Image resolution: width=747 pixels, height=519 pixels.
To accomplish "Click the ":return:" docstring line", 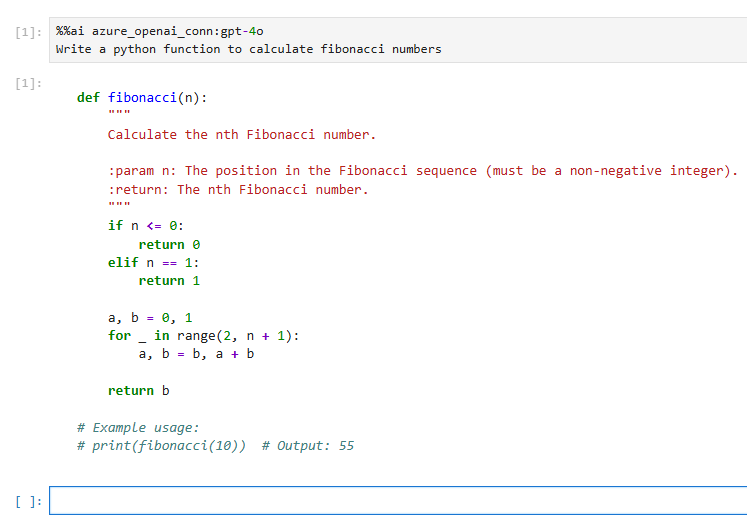I will pyautogui.click(x=238, y=189).
